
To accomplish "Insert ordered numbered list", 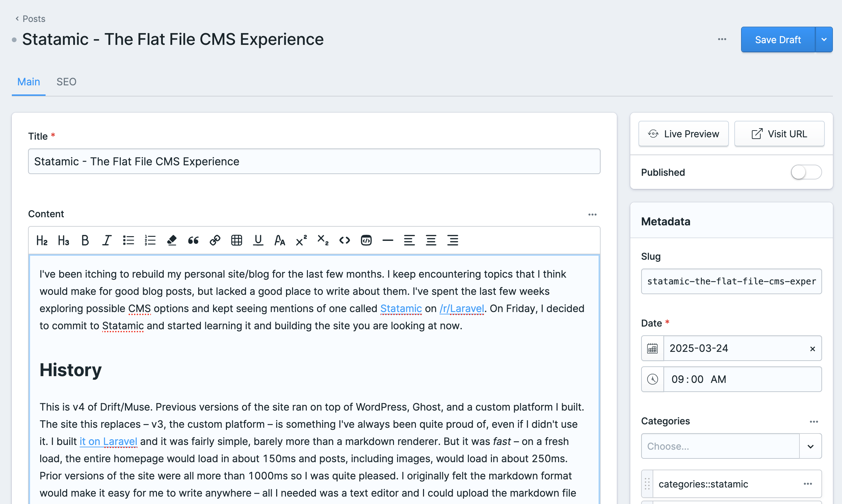I will pos(150,241).
